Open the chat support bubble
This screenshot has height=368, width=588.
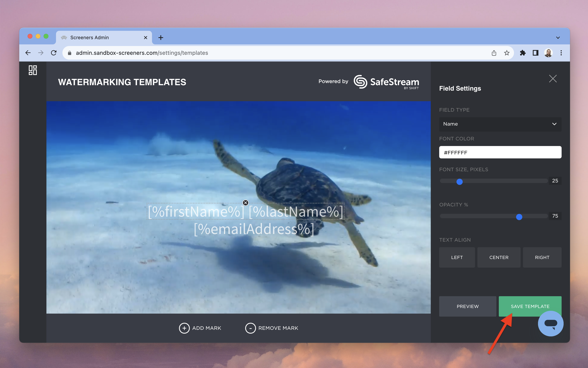click(551, 324)
